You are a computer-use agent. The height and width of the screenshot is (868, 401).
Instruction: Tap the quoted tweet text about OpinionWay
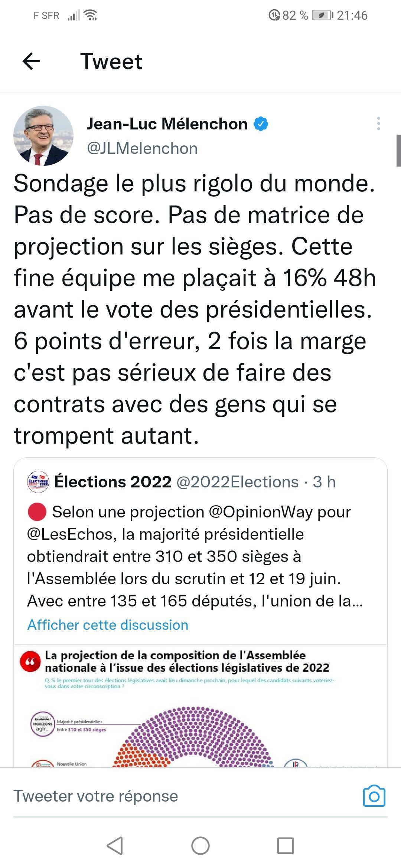pos(193,556)
